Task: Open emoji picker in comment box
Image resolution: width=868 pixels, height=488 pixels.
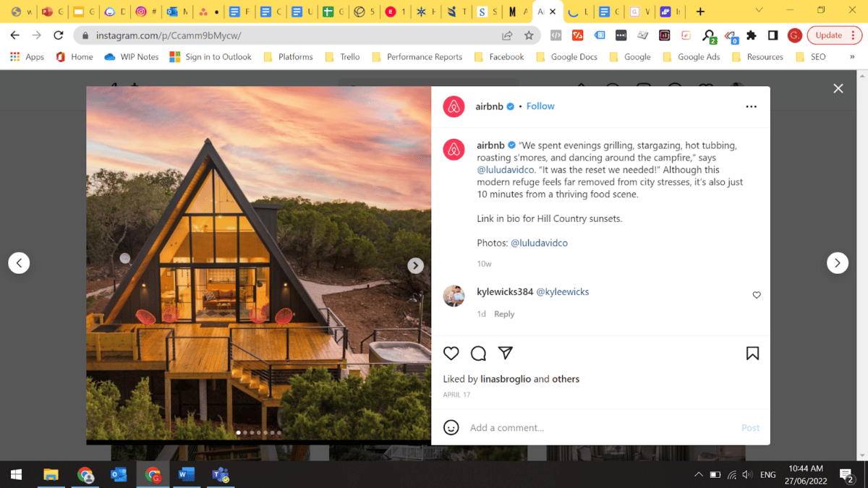Action: click(451, 427)
